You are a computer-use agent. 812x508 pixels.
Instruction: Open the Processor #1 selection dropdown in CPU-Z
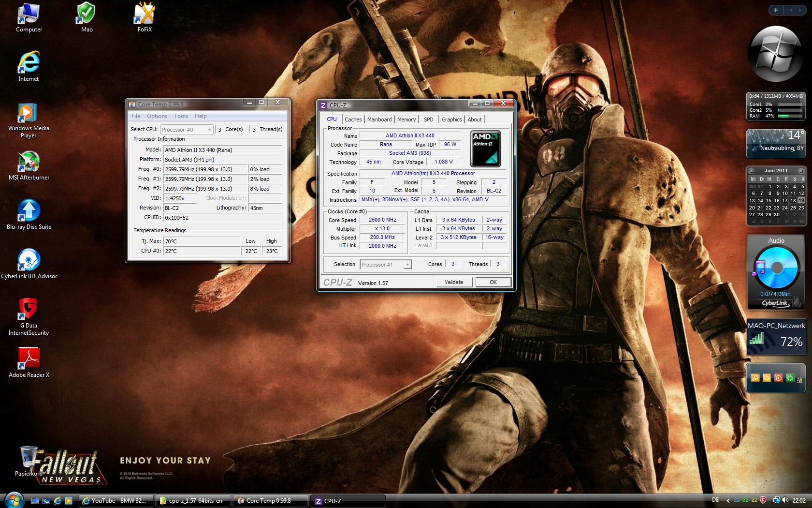(386, 265)
